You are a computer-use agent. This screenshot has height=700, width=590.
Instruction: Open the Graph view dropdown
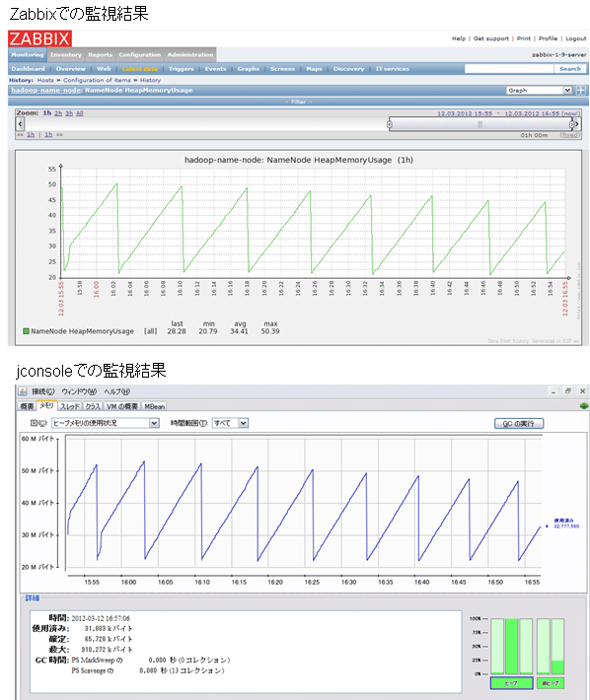coord(540,90)
